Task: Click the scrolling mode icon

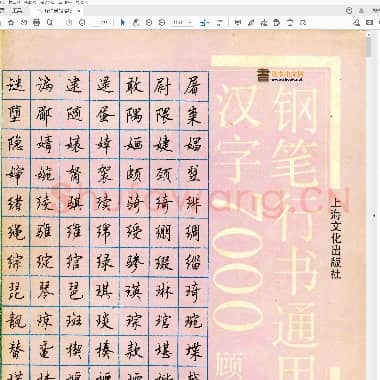Action: (x=219, y=23)
